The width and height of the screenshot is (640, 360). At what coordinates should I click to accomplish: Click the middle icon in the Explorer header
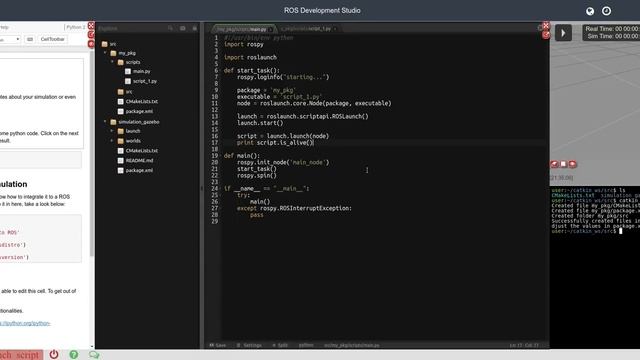(x=182, y=28)
